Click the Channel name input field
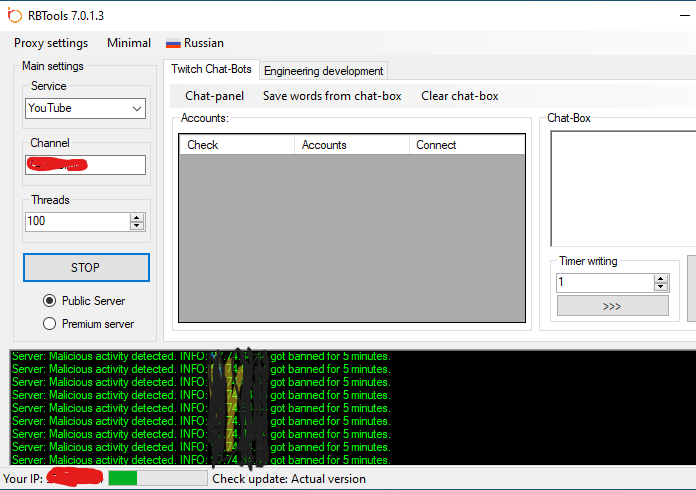Image resolution: width=696 pixels, height=490 pixels. point(86,165)
